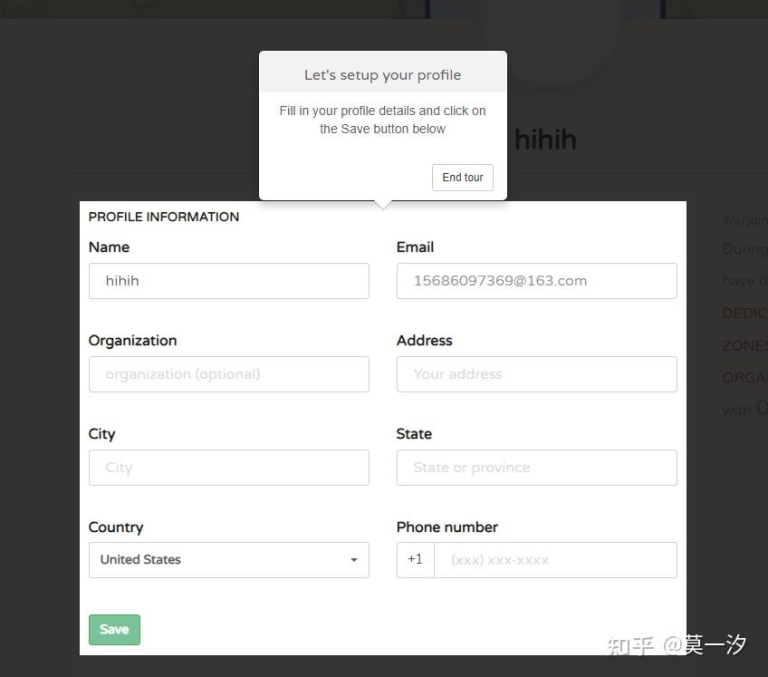This screenshot has height=677, width=768.
Task: Click the Email input field
Action: pos(536,281)
